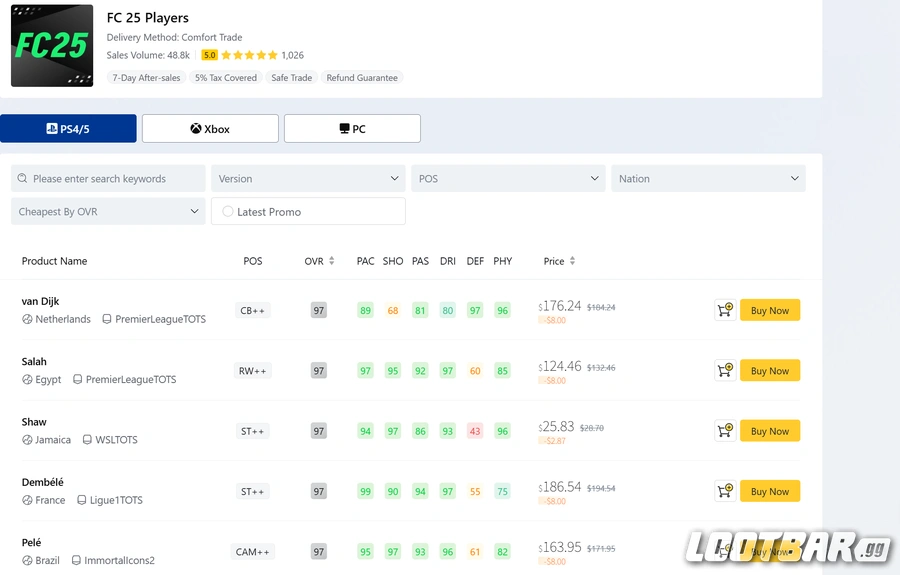Sort by Price using arrows icon
Screen dimensions: 900x575
pos(572,261)
